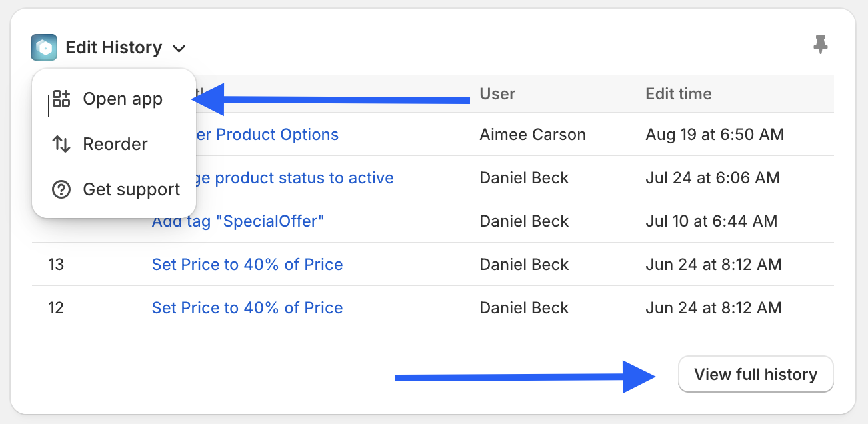Click the User column header
The width and height of the screenshot is (868, 424).
pyautogui.click(x=497, y=94)
